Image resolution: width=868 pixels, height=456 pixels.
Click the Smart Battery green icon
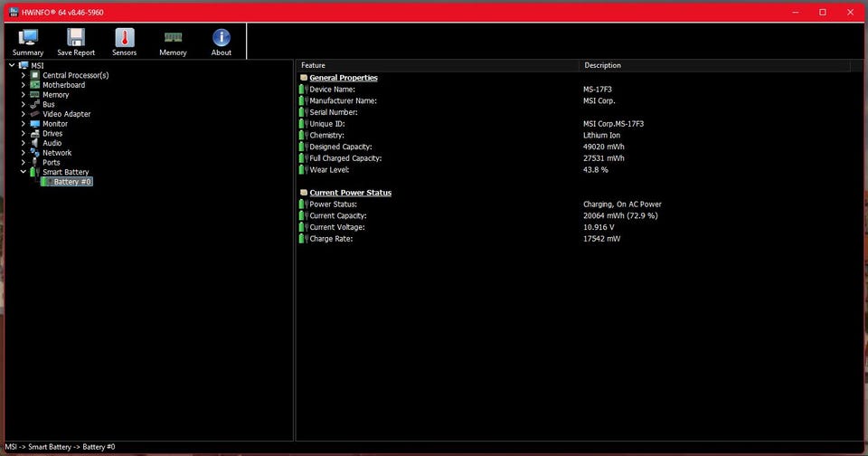[34, 172]
